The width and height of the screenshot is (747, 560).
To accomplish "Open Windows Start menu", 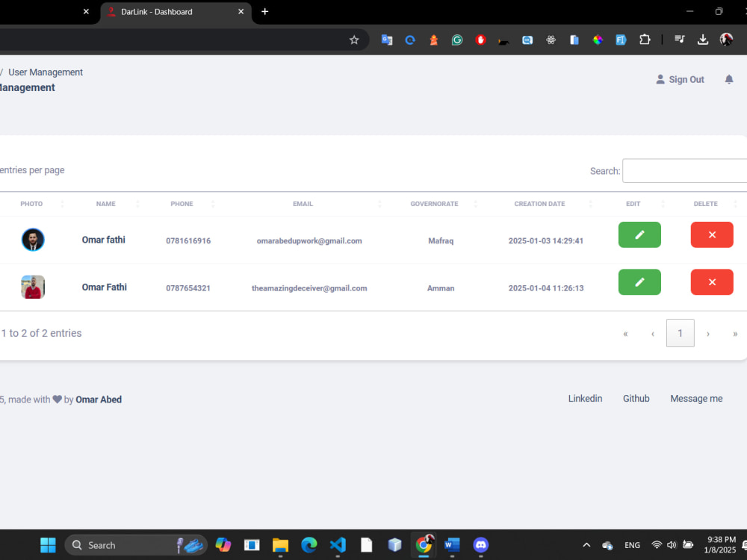I will click(48, 545).
